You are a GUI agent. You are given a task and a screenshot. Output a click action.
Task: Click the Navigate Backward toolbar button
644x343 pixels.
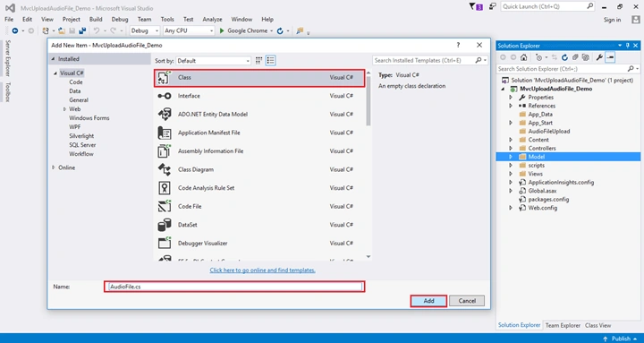(x=15, y=30)
